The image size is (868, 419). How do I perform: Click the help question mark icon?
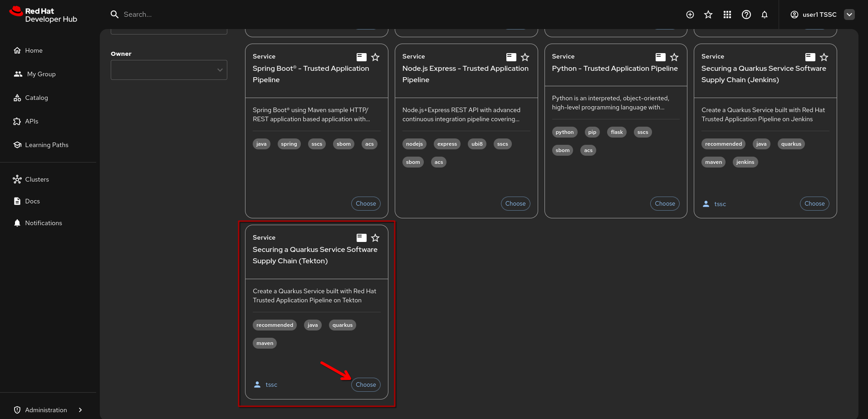click(746, 15)
